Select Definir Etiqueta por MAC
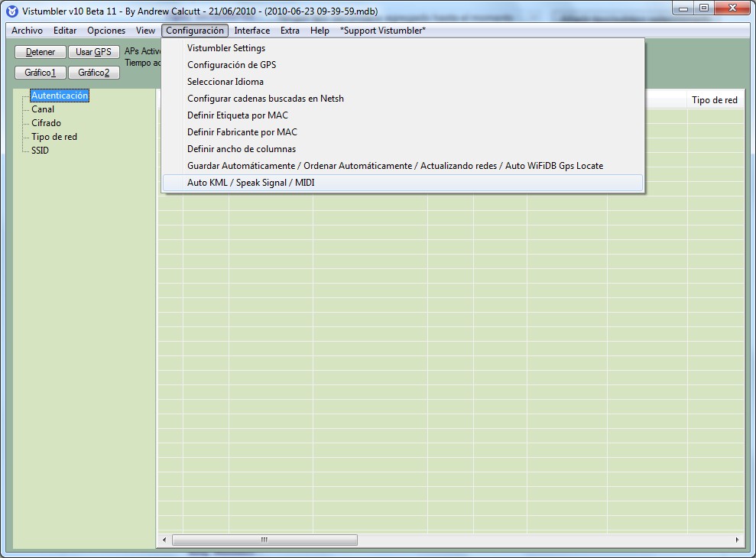Viewport: 756px width, 558px height. click(x=403, y=115)
